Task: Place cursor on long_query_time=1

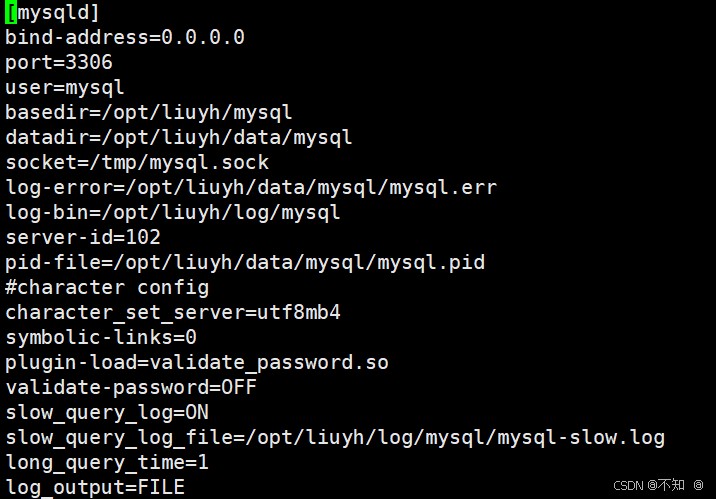Action: (x=106, y=462)
